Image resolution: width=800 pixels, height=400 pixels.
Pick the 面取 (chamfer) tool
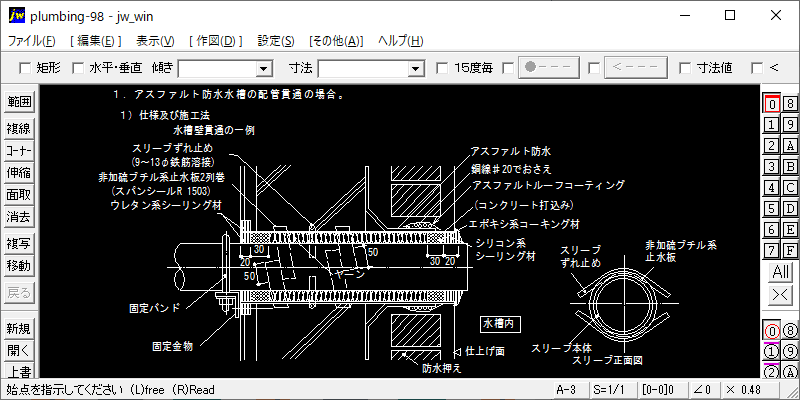tap(19, 194)
